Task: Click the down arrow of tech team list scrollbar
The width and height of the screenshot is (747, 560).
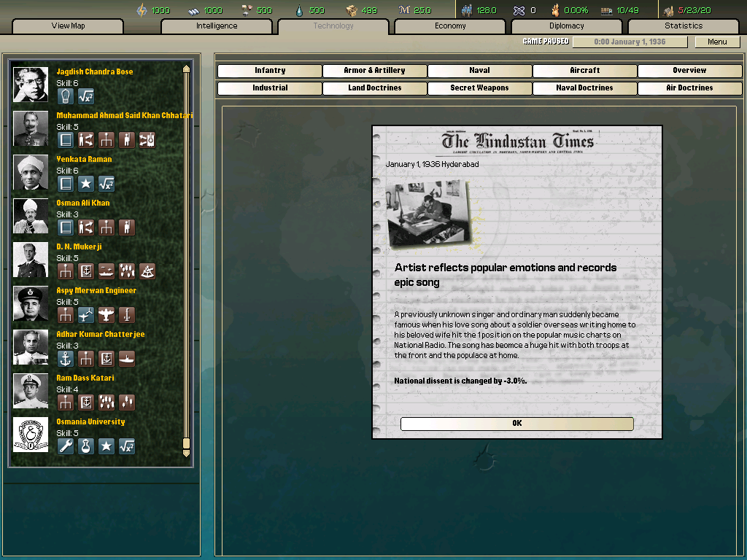Action: (x=186, y=454)
